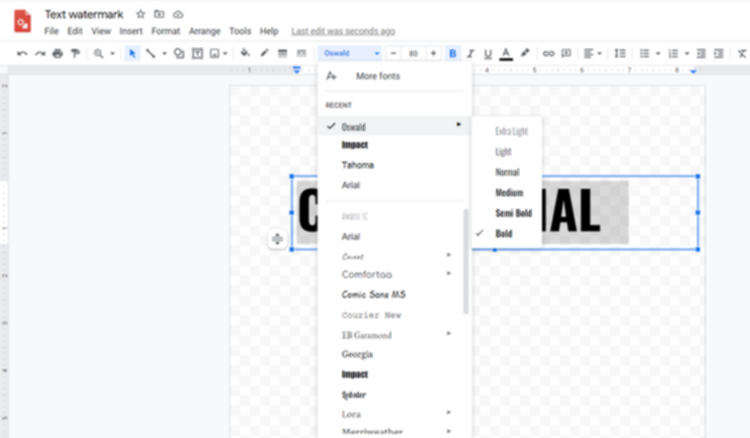This screenshot has width=750, height=438.
Task: Select the Text box tool
Action: pyautogui.click(x=197, y=54)
